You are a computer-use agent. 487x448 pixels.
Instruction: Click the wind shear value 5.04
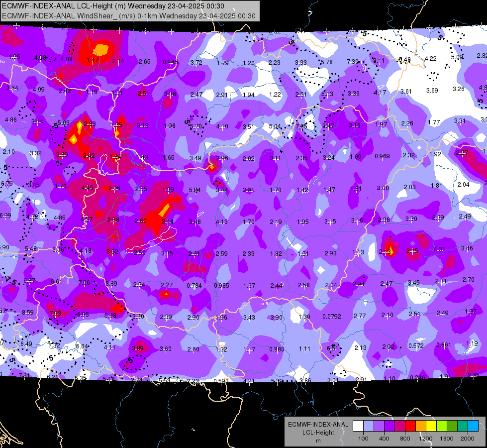pyautogui.click(x=275, y=126)
